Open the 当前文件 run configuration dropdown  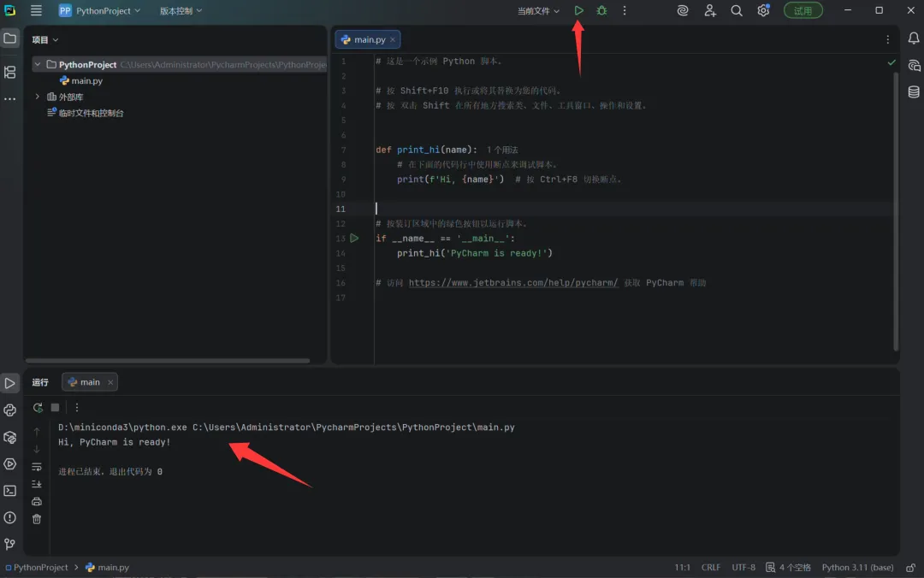[x=538, y=10]
